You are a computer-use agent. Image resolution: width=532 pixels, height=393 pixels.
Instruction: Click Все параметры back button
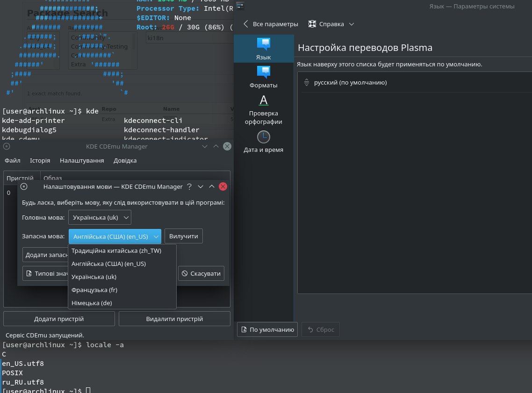click(271, 24)
